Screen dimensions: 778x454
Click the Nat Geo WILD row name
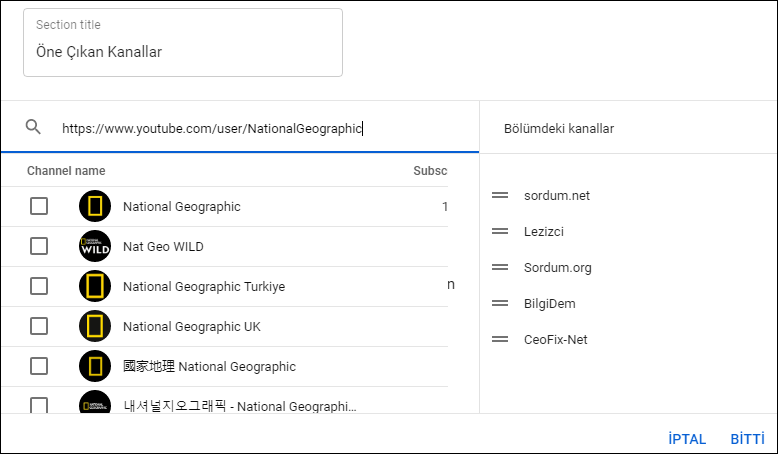coord(163,247)
